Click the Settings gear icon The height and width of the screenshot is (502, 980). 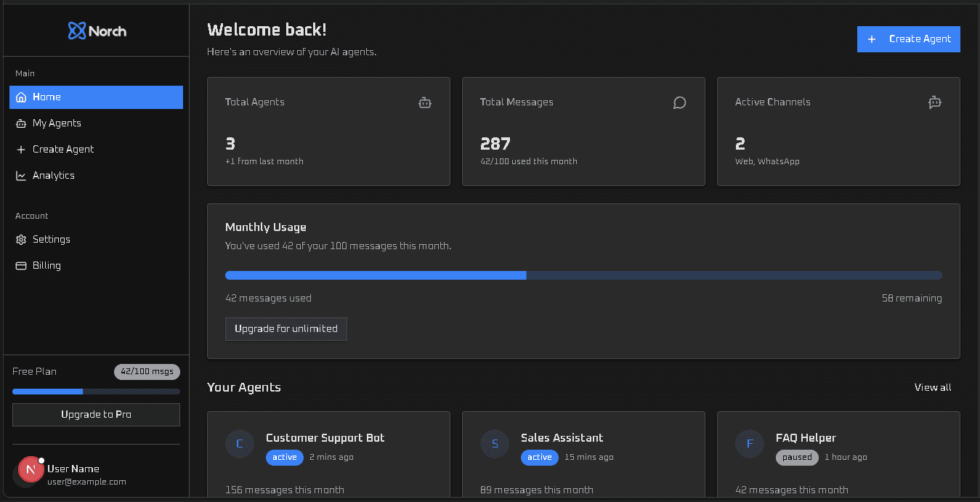[x=22, y=239]
